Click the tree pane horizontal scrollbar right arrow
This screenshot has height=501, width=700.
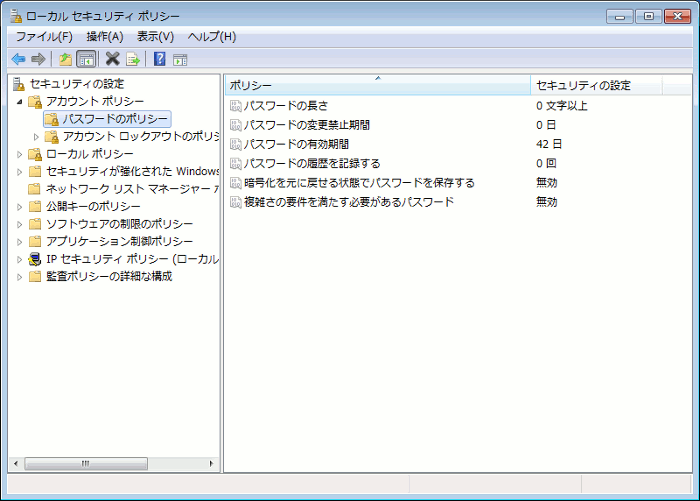coord(211,464)
